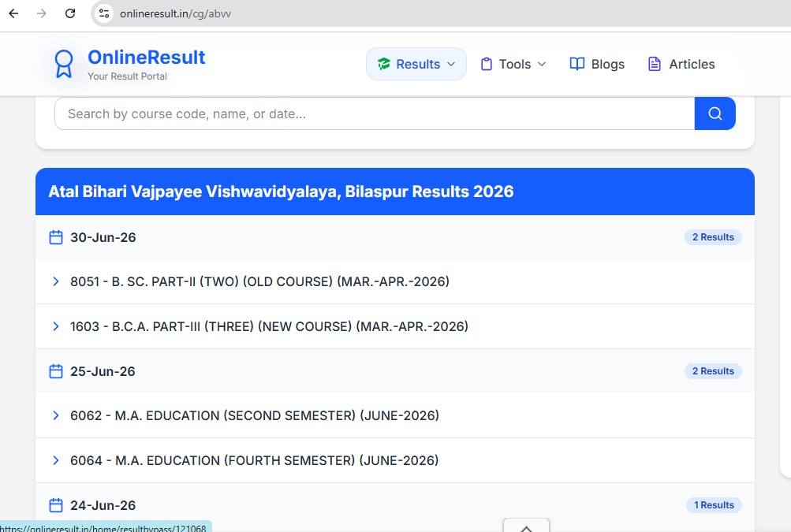Image resolution: width=791 pixels, height=532 pixels.
Task: Click the 1 Results badge for 24-Jun-26
Action: click(714, 505)
